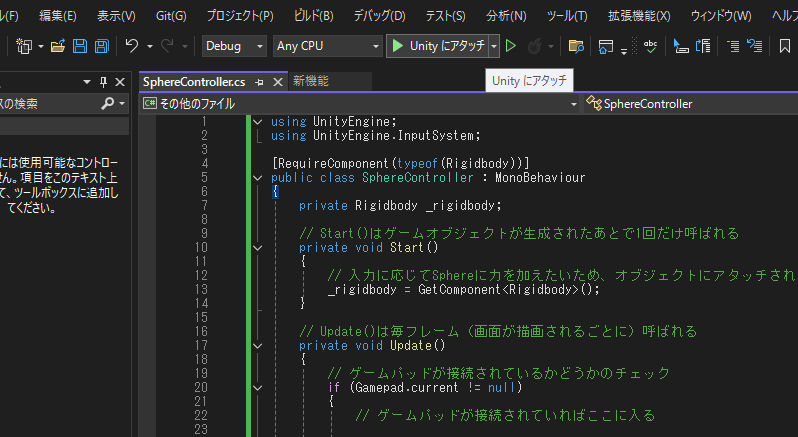Click the abc spell checker icon
Image resolution: width=798 pixels, height=437 pixels.
pyautogui.click(x=650, y=46)
